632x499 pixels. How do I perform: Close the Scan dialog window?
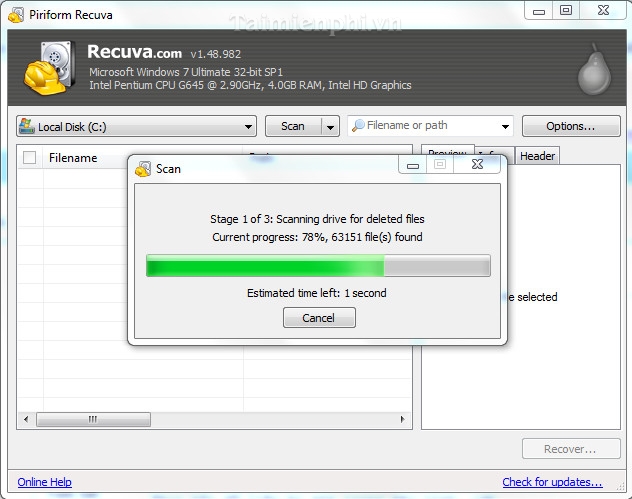click(477, 165)
